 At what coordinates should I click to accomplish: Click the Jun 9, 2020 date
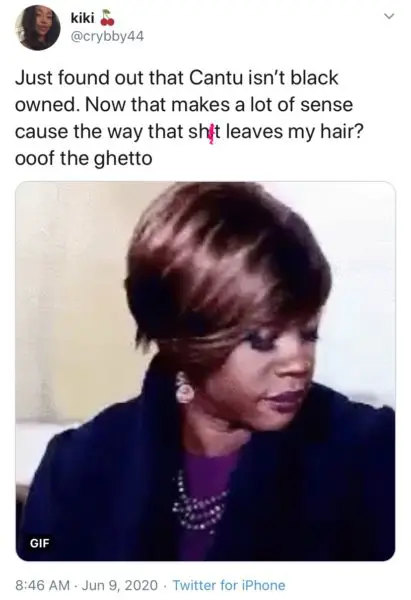click(120, 585)
